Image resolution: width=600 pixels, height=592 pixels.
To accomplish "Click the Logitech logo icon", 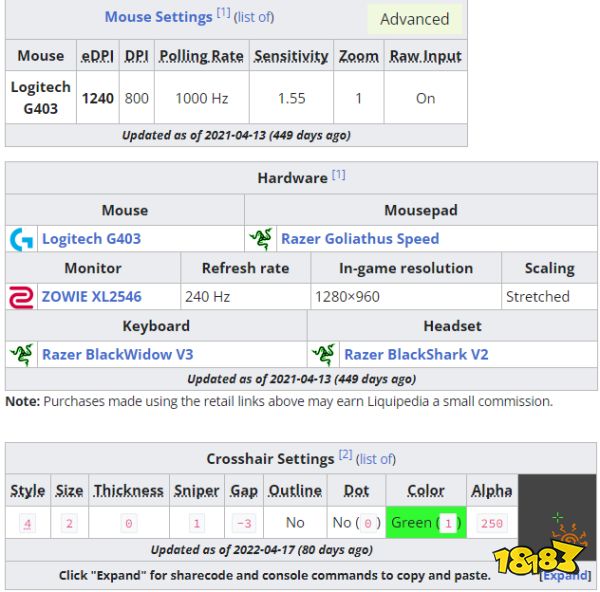I will click(x=21, y=239).
